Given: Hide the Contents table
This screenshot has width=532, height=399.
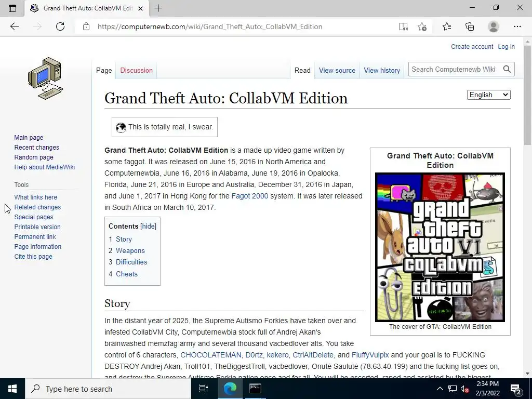Looking at the screenshot, I should pyautogui.click(x=148, y=227).
